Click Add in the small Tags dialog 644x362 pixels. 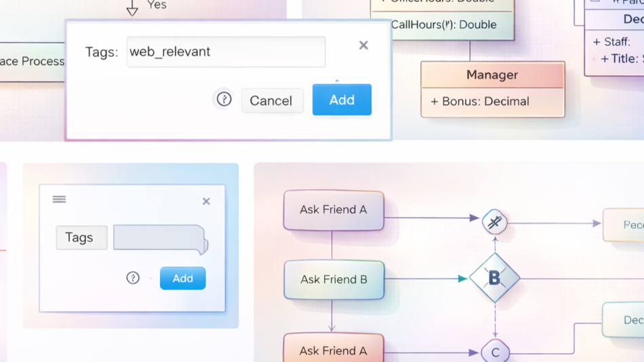pyautogui.click(x=182, y=278)
